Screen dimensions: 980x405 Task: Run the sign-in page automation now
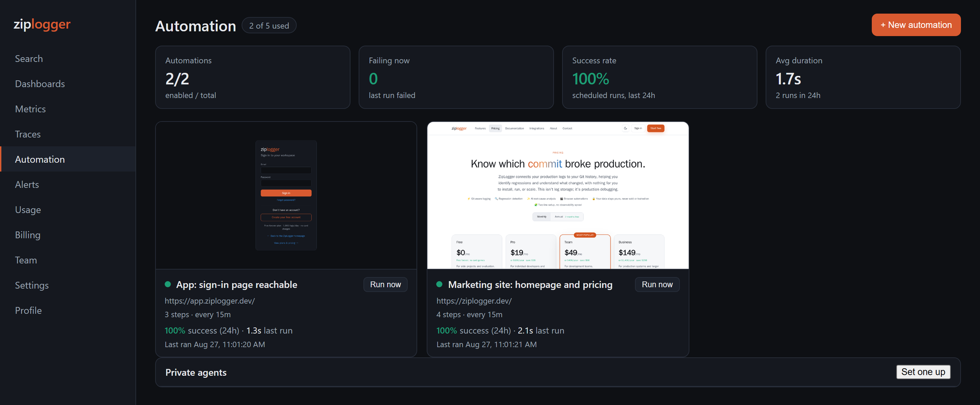385,284
